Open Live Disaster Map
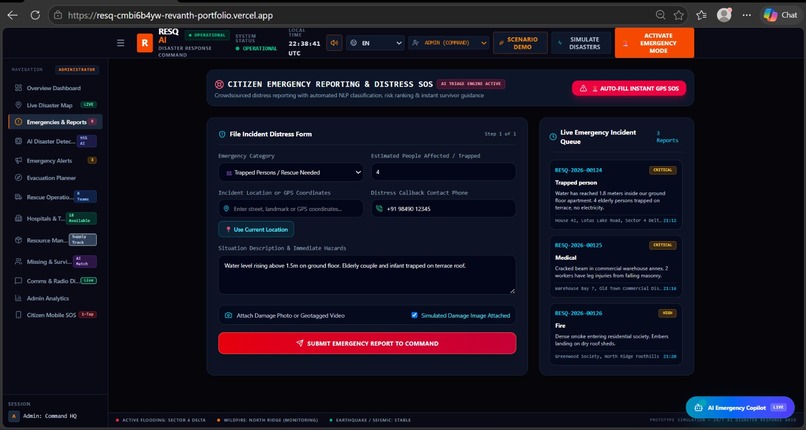Viewport: 806px width, 430px height. (55, 105)
